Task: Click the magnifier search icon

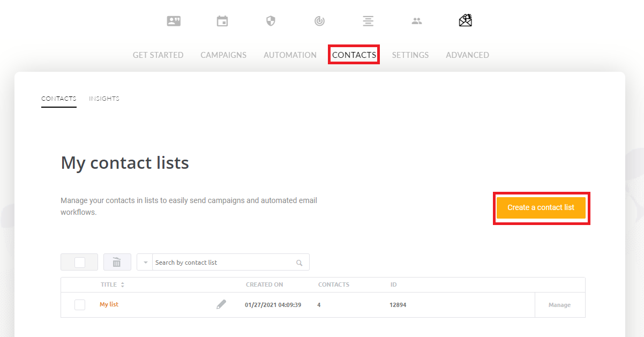Action: (x=299, y=263)
